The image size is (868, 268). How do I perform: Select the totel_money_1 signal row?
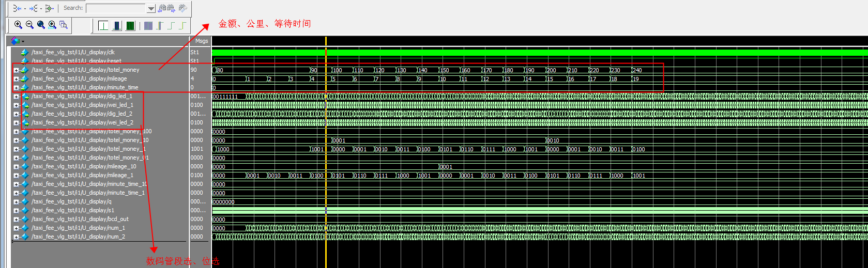100,149
